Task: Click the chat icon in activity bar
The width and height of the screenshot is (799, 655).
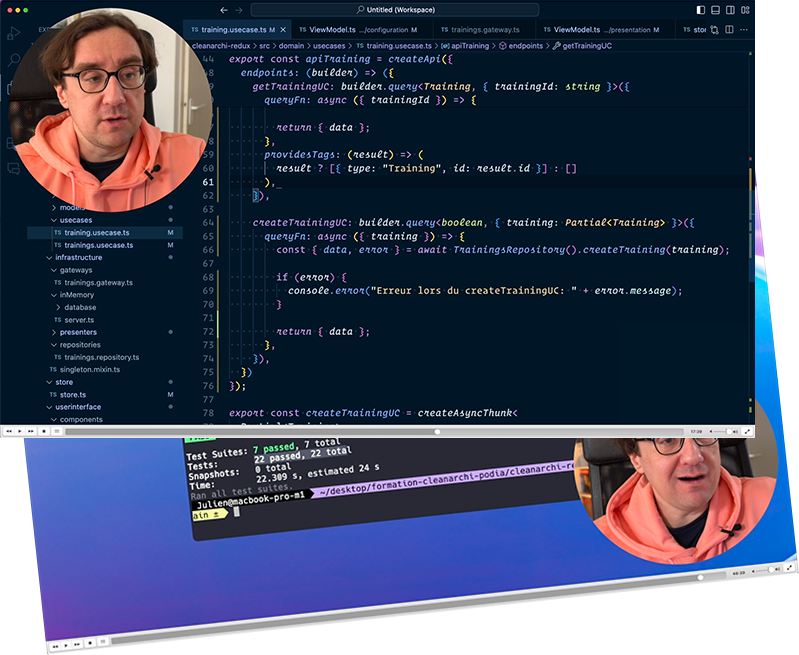Action: tap(14, 169)
